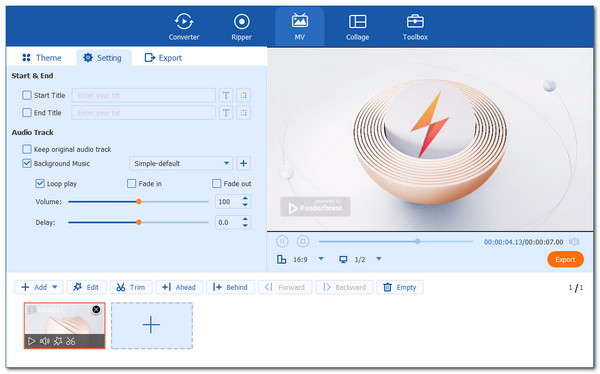Pause the preview playback
The height and width of the screenshot is (374, 600).
[282, 241]
